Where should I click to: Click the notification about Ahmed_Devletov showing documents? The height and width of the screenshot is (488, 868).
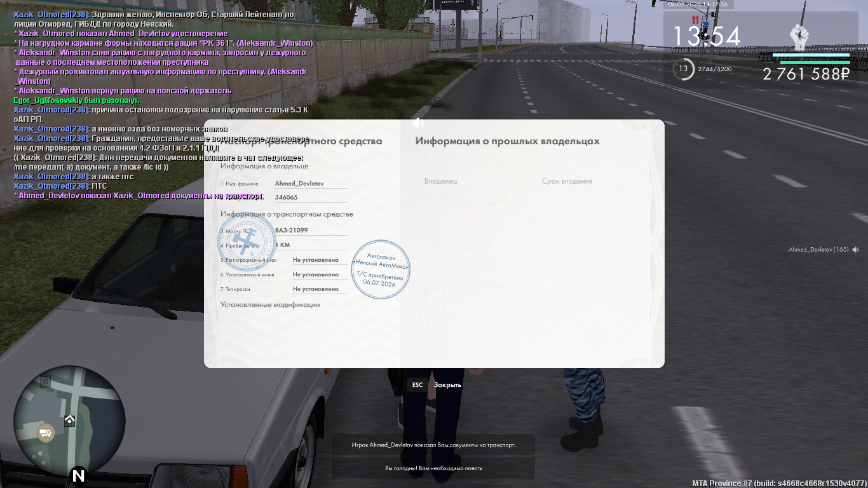tap(433, 445)
